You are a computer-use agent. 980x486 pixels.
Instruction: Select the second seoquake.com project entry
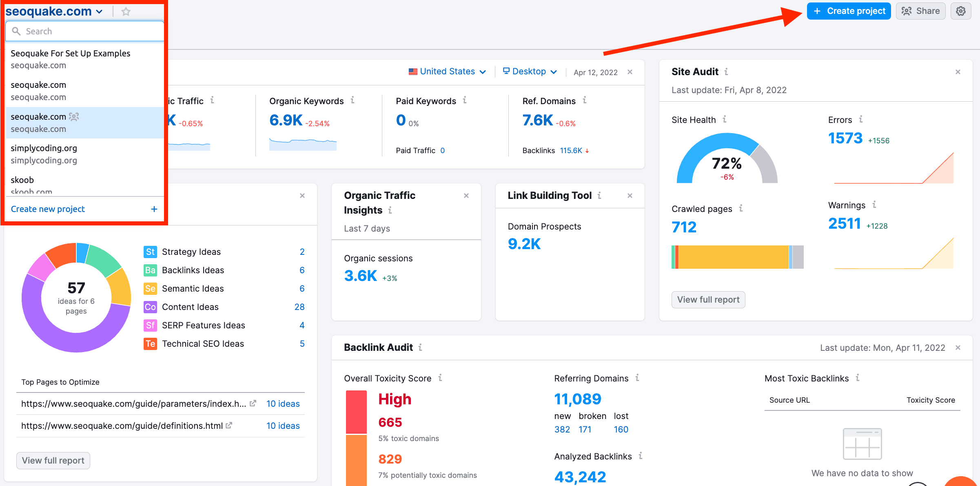(84, 91)
